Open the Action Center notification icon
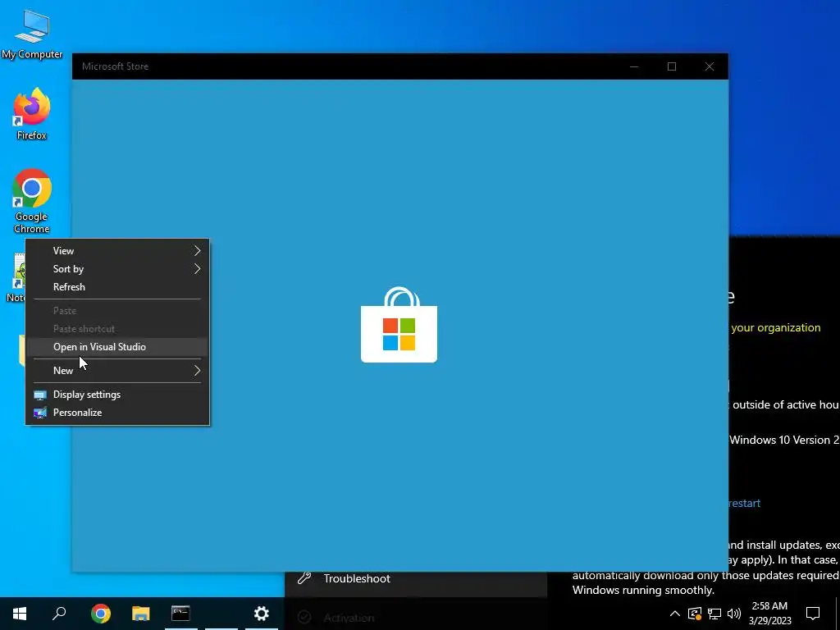Image resolution: width=840 pixels, height=630 pixels. pyautogui.click(x=813, y=614)
